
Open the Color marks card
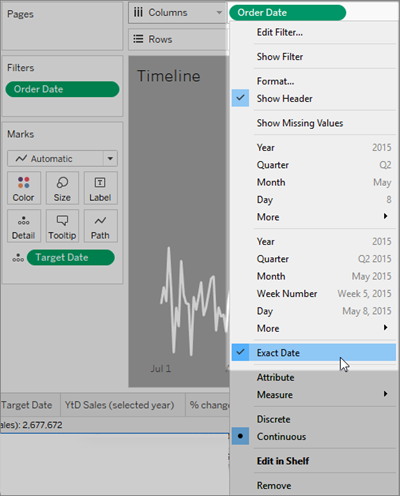click(x=24, y=188)
